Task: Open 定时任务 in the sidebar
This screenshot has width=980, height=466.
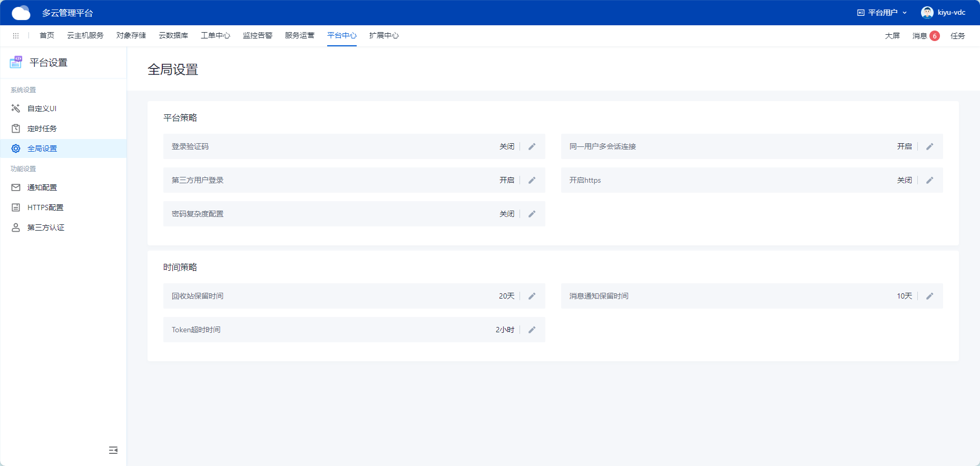Action: coord(42,128)
